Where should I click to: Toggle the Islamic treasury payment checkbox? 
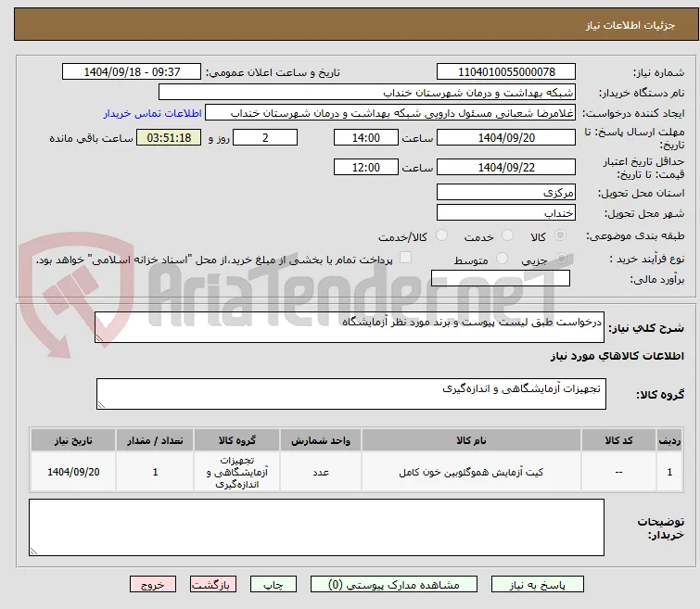click(405, 258)
